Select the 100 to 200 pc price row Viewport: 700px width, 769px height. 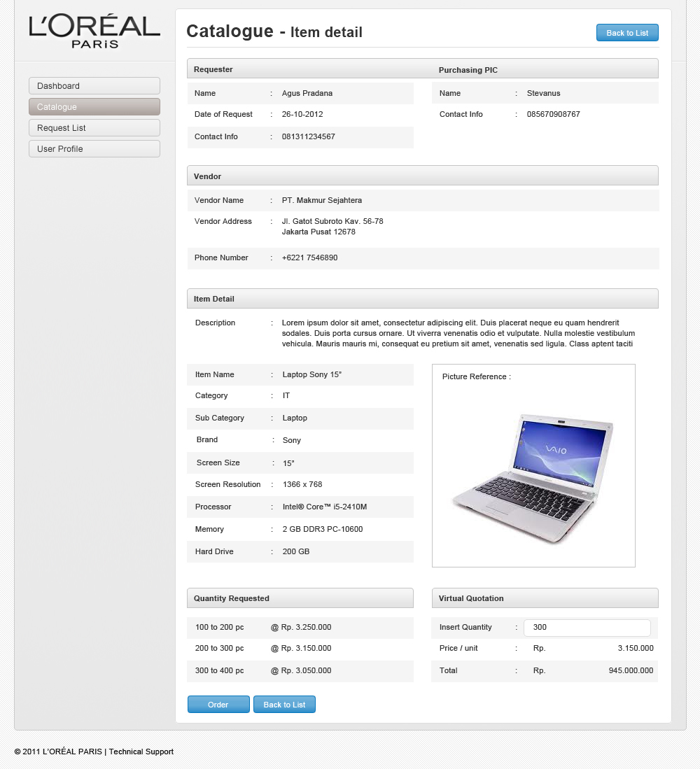pyautogui.click(x=300, y=628)
